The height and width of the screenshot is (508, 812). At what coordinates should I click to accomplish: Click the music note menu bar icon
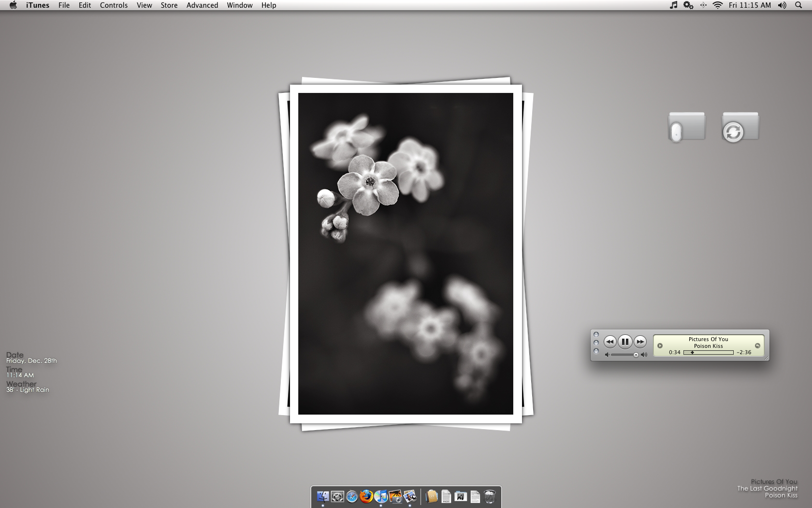coord(673,5)
